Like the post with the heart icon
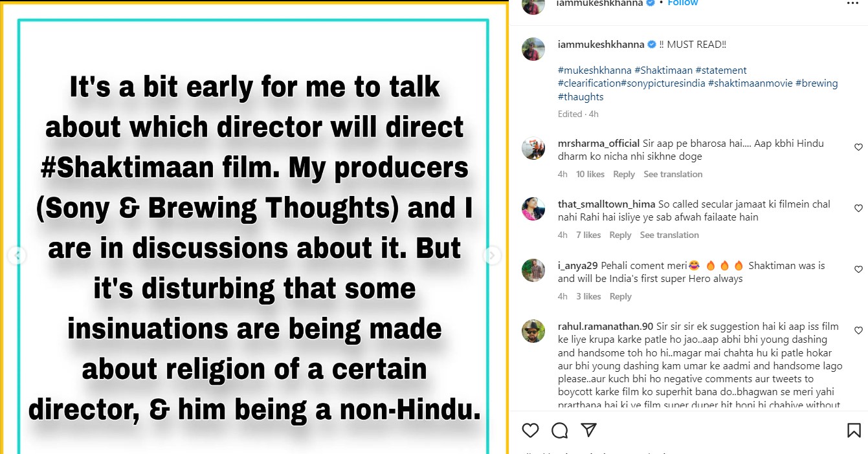The height and width of the screenshot is (454, 868). tap(530, 430)
